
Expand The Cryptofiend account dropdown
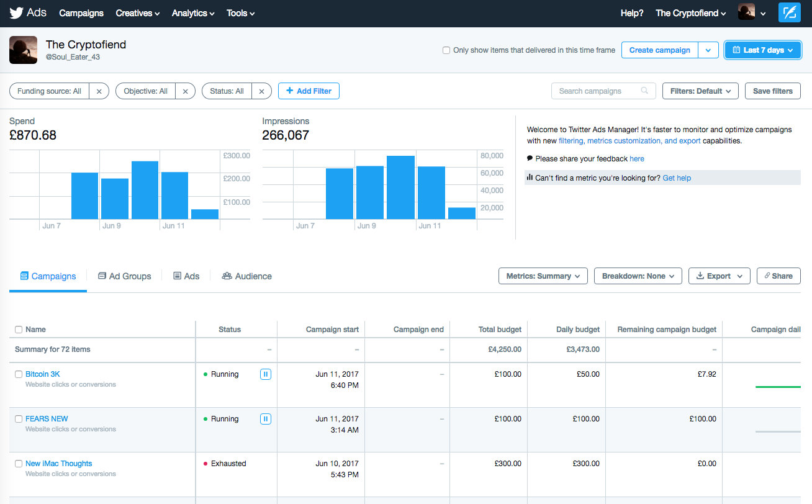(691, 13)
